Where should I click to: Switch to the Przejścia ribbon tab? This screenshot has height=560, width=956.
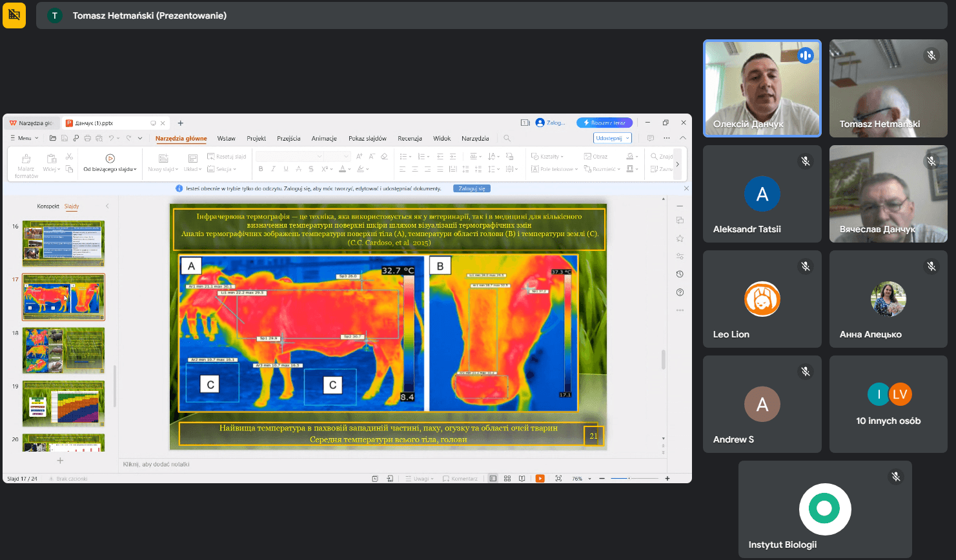(289, 138)
